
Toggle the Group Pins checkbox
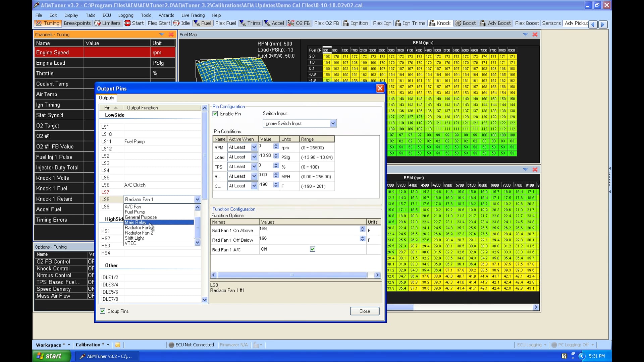(x=102, y=311)
